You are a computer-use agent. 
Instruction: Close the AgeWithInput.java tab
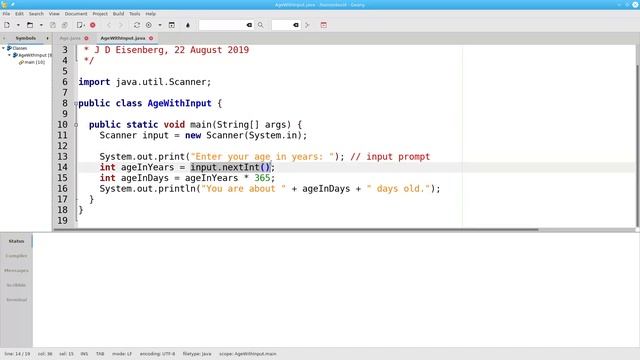click(x=151, y=38)
